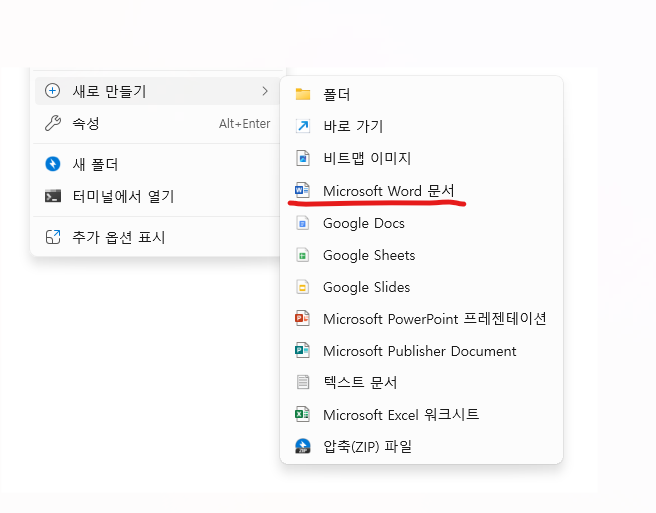Viewport: 656px width, 513px height.
Task: Click the bitmap image file icon
Action: tap(303, 158)
